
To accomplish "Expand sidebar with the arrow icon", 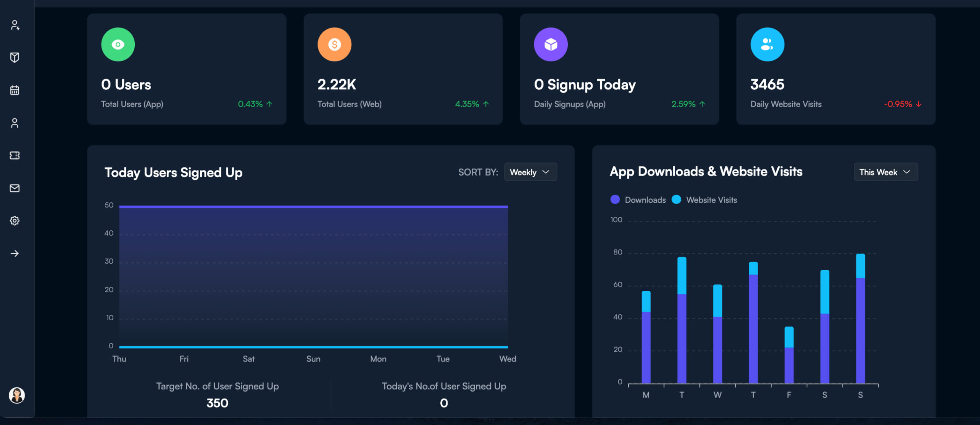I will 15,253.
